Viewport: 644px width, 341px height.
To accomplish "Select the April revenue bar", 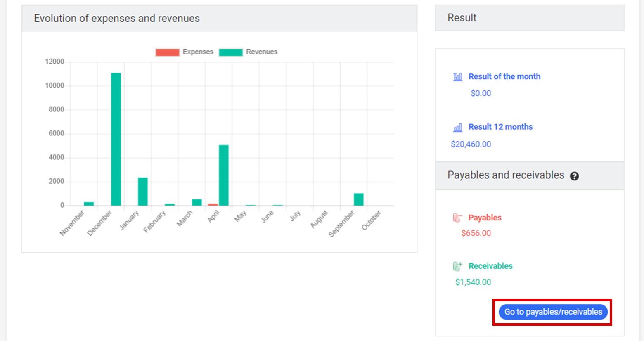I will pos(224,175).
